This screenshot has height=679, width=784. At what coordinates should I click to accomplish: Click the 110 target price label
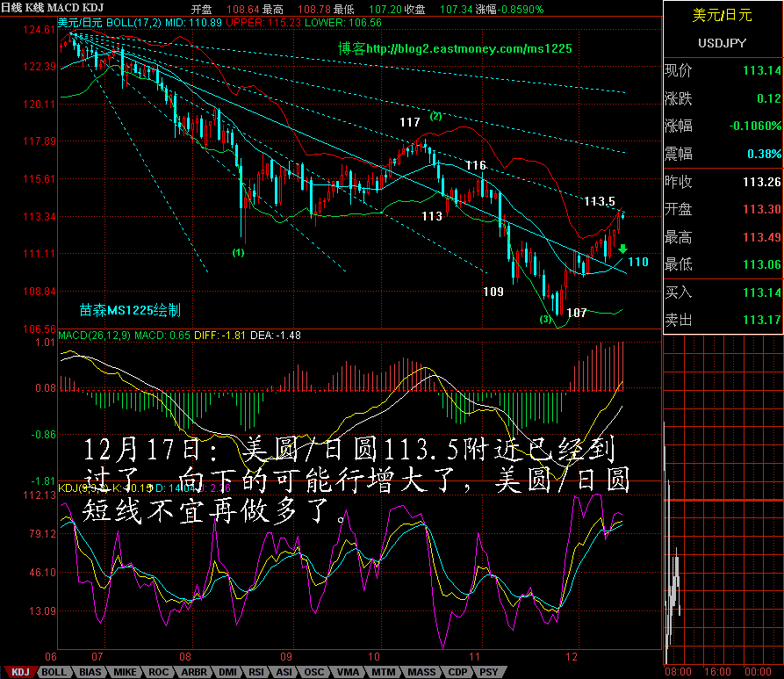[638, 262]
